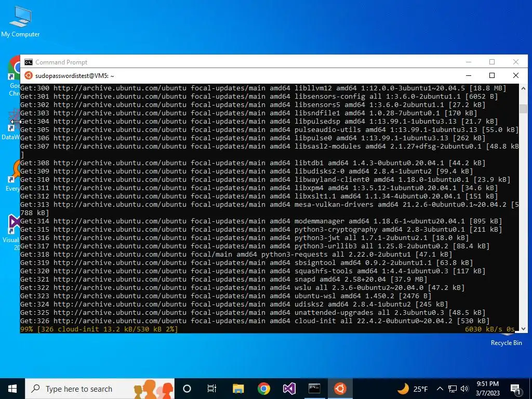Click the 6030 kB/s speed readout

pyautogui.click(x=490, y=329)
